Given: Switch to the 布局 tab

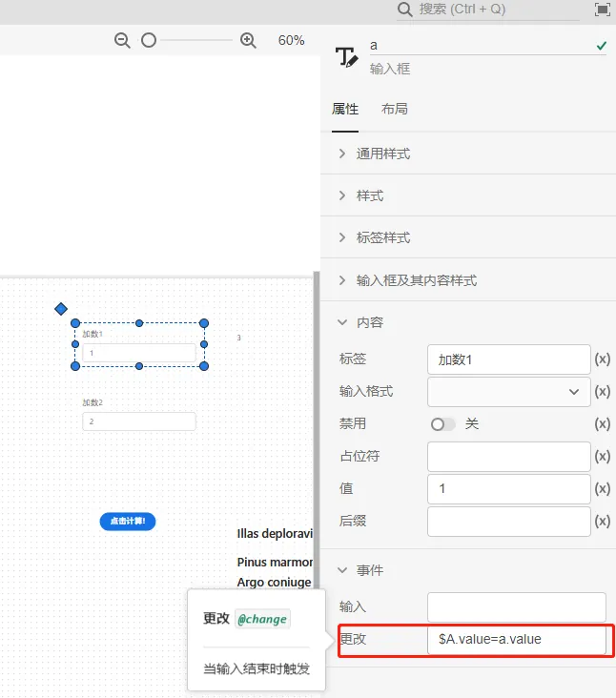Looking at the screenshot, I should tap(395, 109).
